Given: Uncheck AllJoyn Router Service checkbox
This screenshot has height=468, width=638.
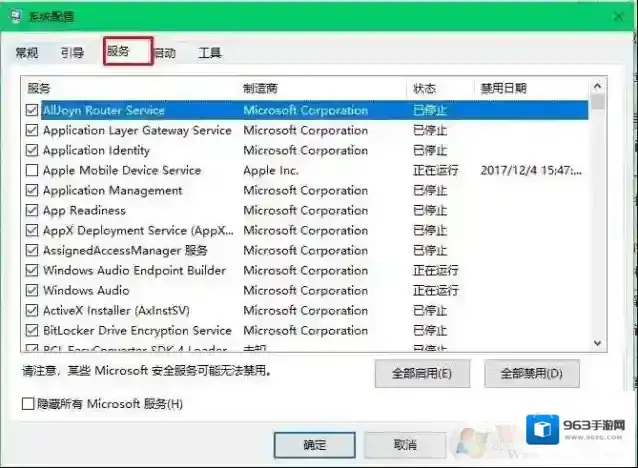Looking at the screenshot, I should [x=32, y=110].
